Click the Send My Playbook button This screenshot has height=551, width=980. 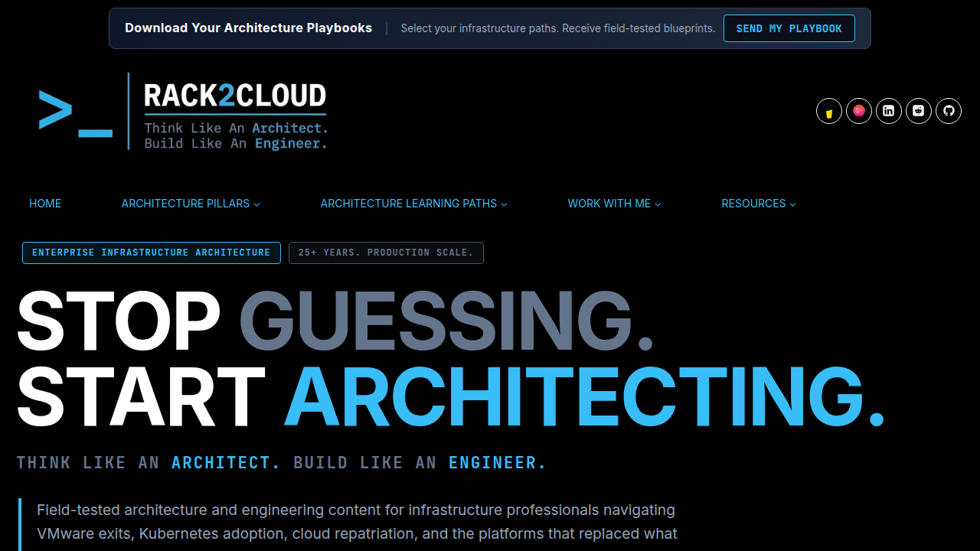point(789,28)
